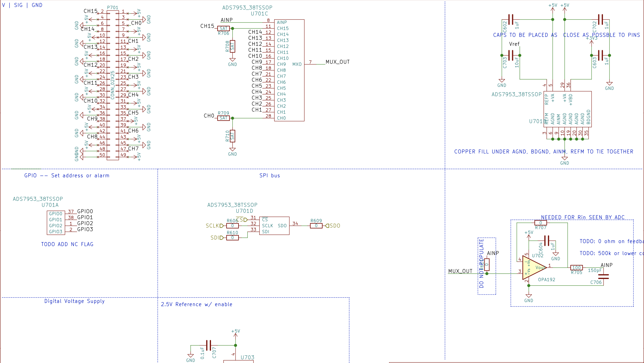
Task: Click the GND symbol below U701B ground pins
Action: (564, 160)
